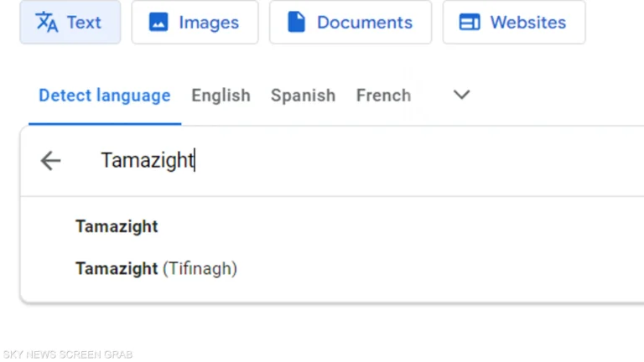This screenshot has width=644, height=362.
Task: Click the file icon on Documents button
Action: (296, 23)
